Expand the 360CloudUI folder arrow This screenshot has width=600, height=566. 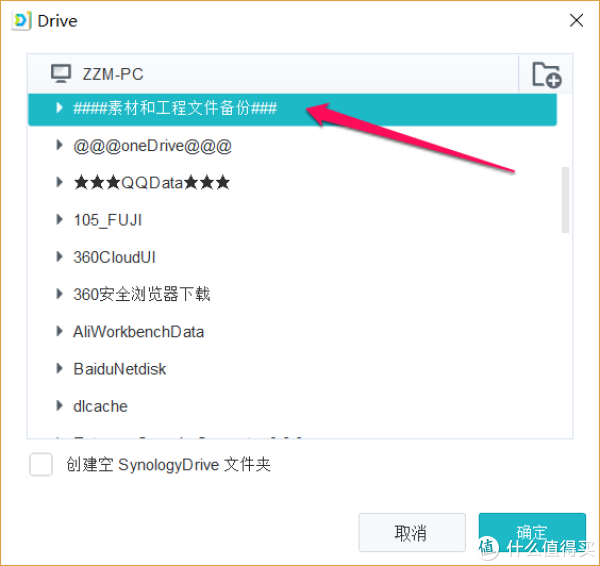(x=60, y=257)
